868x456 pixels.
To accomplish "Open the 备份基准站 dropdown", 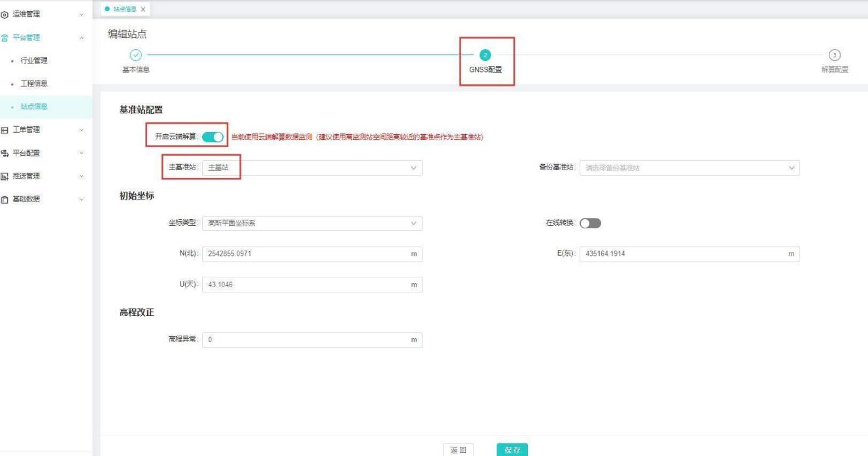I will point(689,168).
